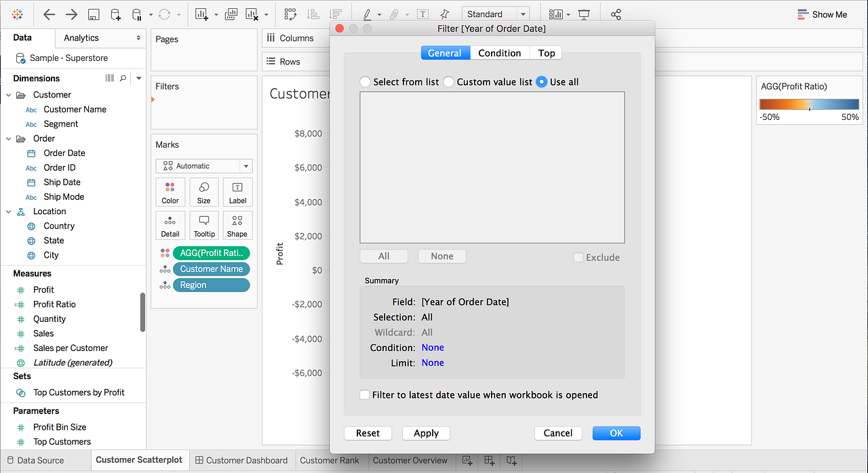Click the Highlight pen icon

[x=367, y=14]
